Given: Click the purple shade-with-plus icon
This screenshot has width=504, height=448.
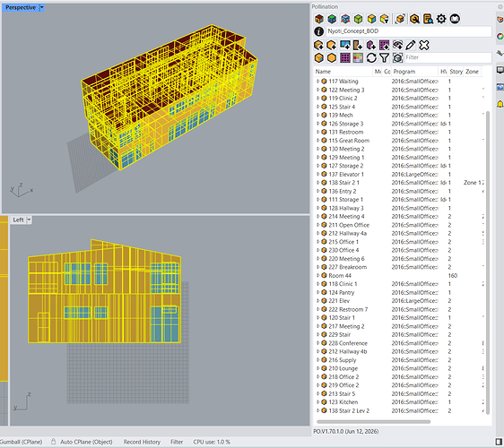Looking at the screenshot, I should tap(371, 45).
